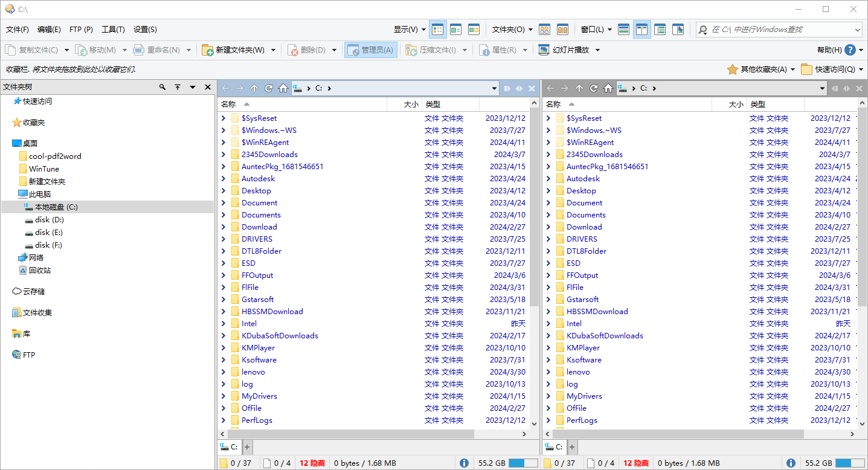Toggle the details list view icon

click(x=438, y=29)
